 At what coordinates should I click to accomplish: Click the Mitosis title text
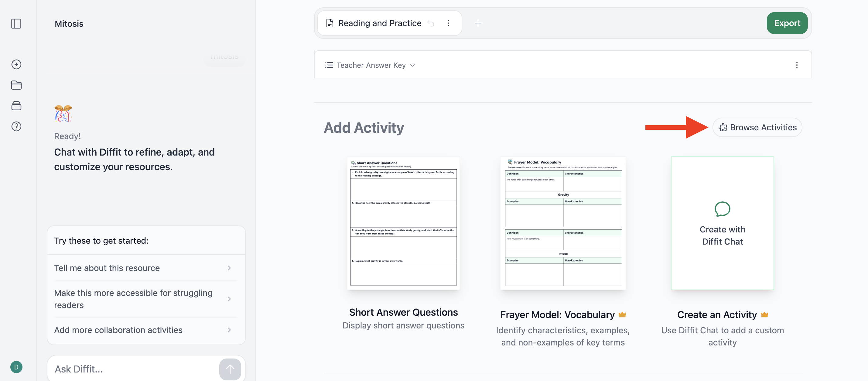tap(69, 24)
